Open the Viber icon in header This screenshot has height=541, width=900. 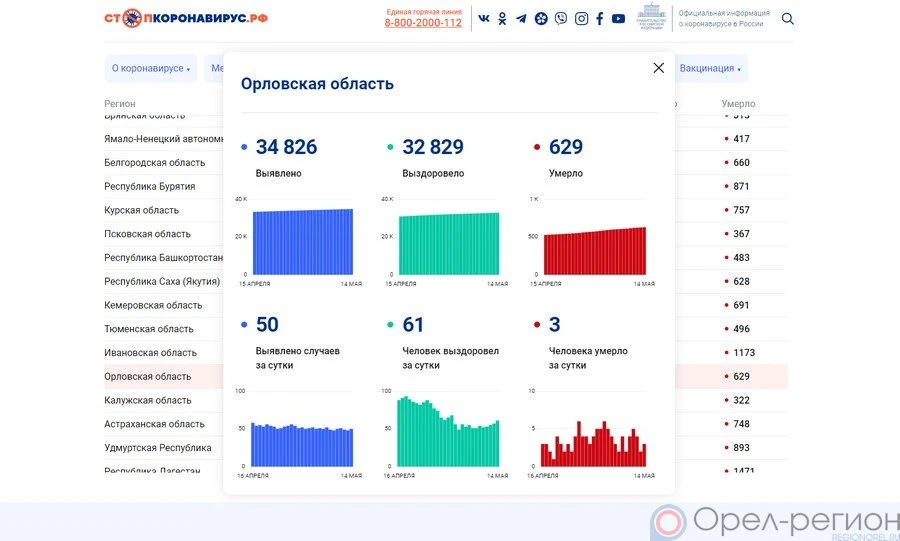click(x=560, y=19)
